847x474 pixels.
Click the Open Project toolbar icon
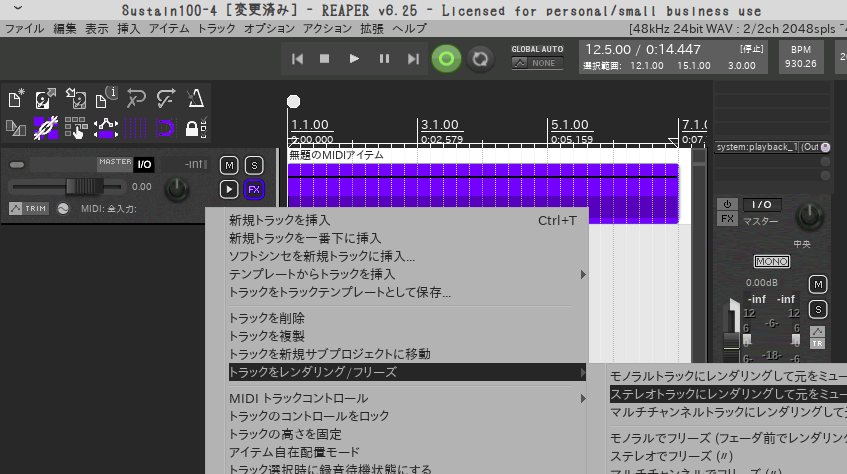tap(46, 99)
